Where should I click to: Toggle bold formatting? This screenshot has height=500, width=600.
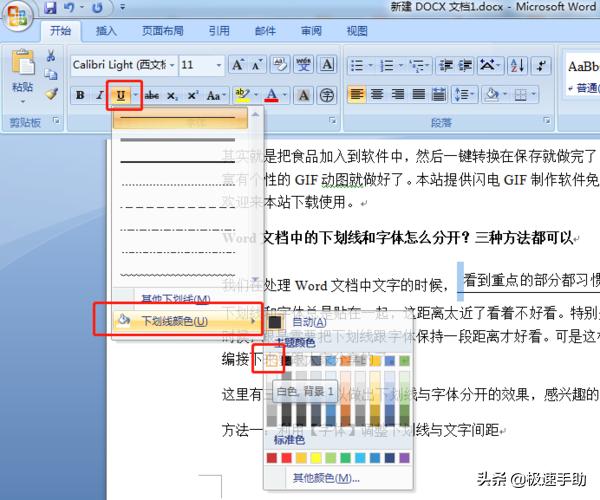80,95
